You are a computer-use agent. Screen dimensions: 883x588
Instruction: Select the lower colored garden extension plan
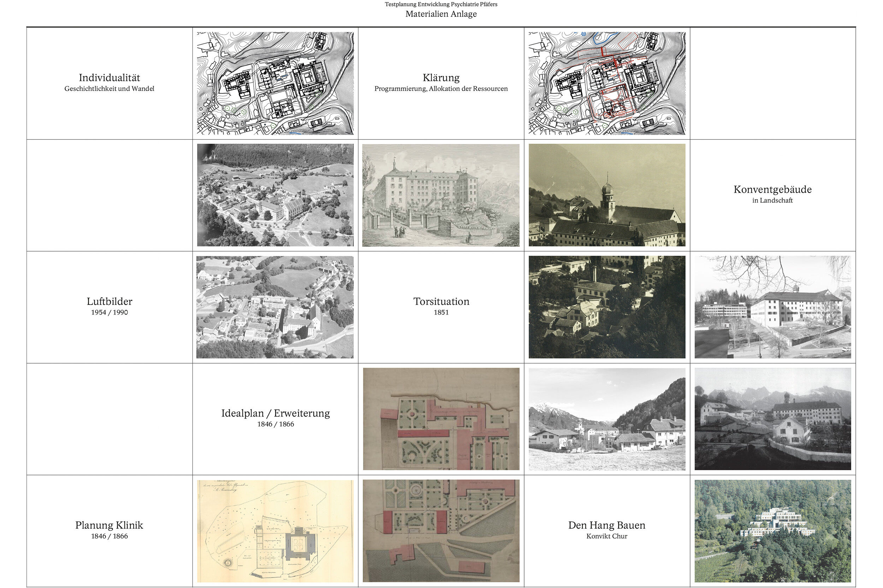click(x=440, y=530)
